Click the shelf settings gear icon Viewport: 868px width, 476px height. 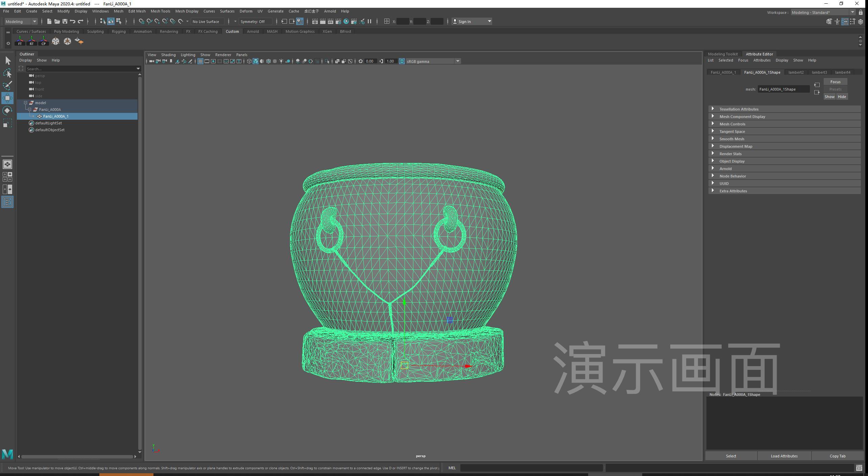pyautogui.click(x=8, y=43)
